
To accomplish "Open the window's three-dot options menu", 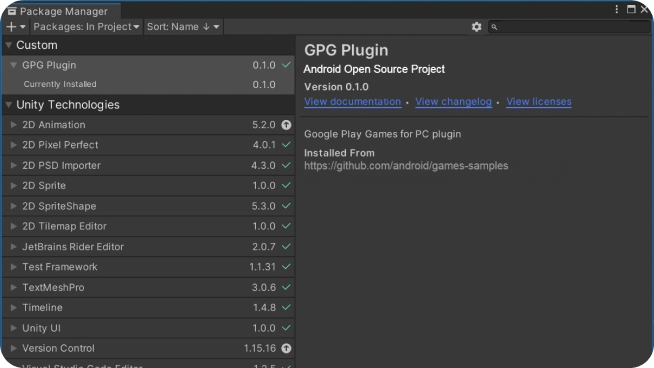I will click(616, 9).
